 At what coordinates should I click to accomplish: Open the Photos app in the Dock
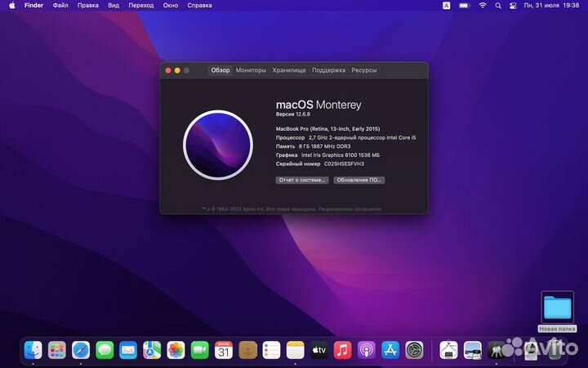click(x=176, y=350)
